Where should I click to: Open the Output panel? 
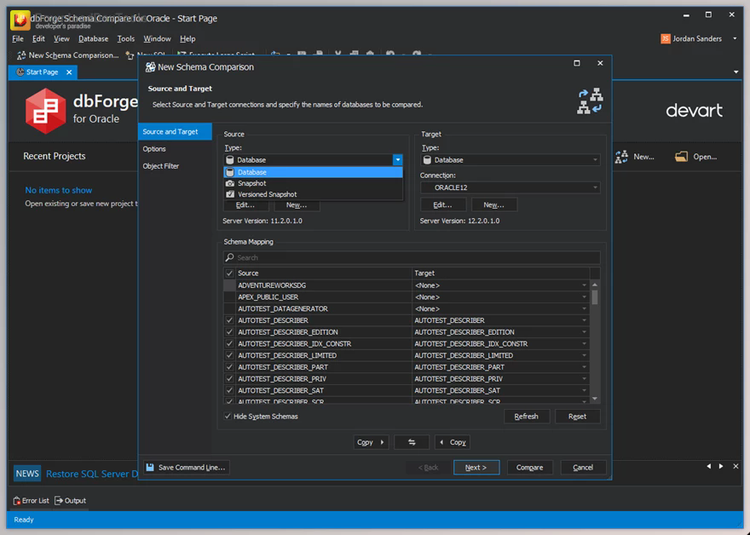point(70,500)
